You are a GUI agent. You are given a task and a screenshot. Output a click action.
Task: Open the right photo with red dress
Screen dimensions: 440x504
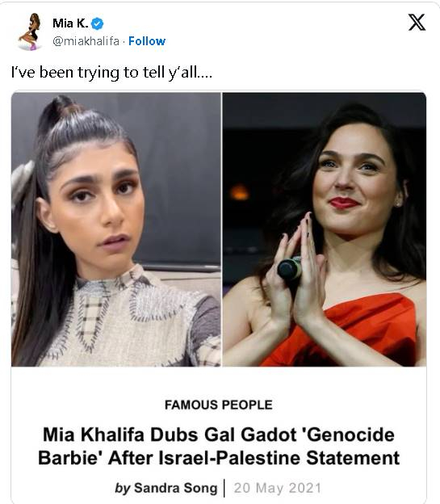tap(325, 229)
